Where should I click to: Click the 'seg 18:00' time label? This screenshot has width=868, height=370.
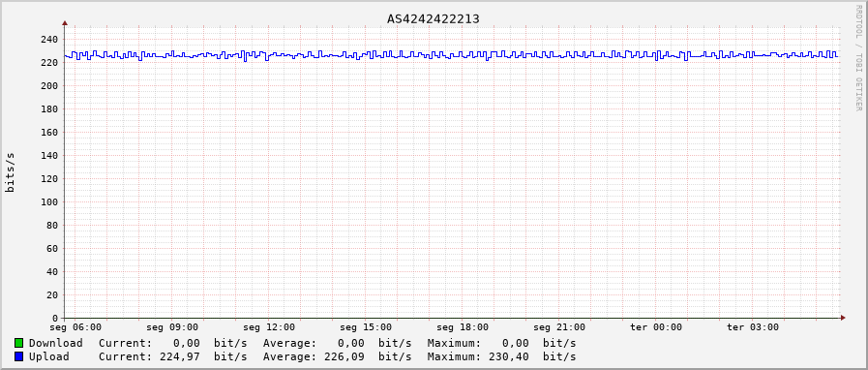(463, 327)
